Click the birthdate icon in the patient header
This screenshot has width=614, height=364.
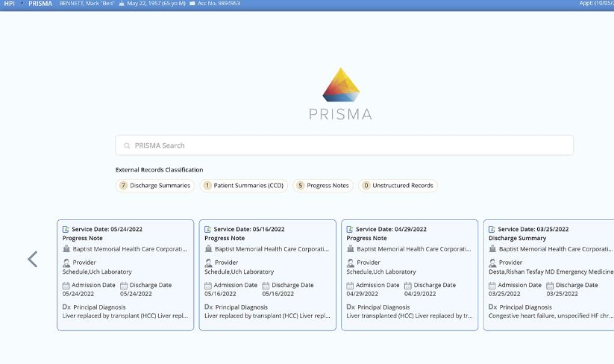point(122,4)
